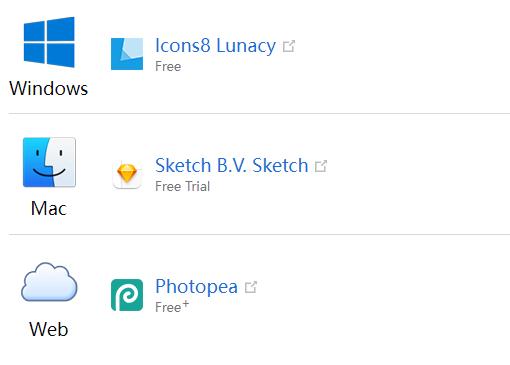This screenshot has height=365, width=510.
Task: Open the Photopea link
Action: [196, 287]
